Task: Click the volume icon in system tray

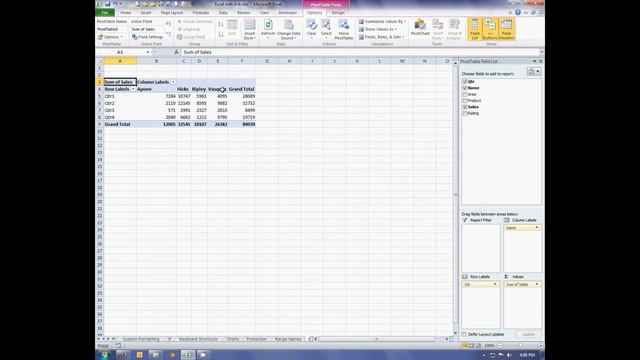Action: (509, 355)
